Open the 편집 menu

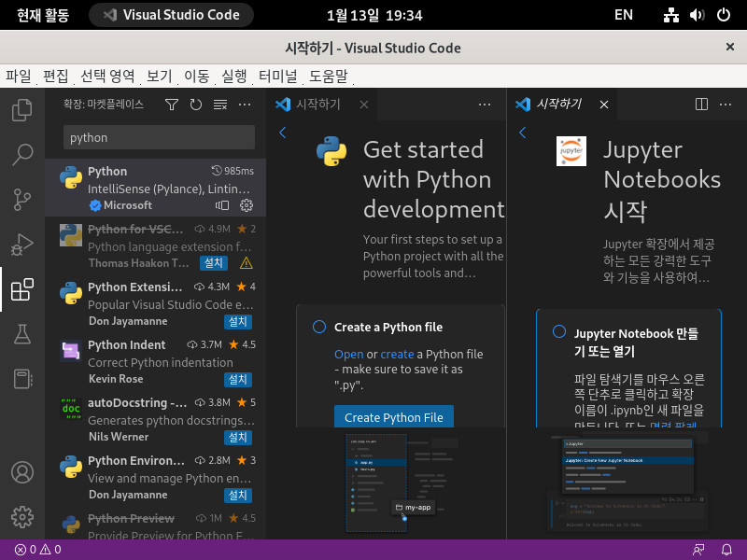pyautogui.click(x=56, y=76)
